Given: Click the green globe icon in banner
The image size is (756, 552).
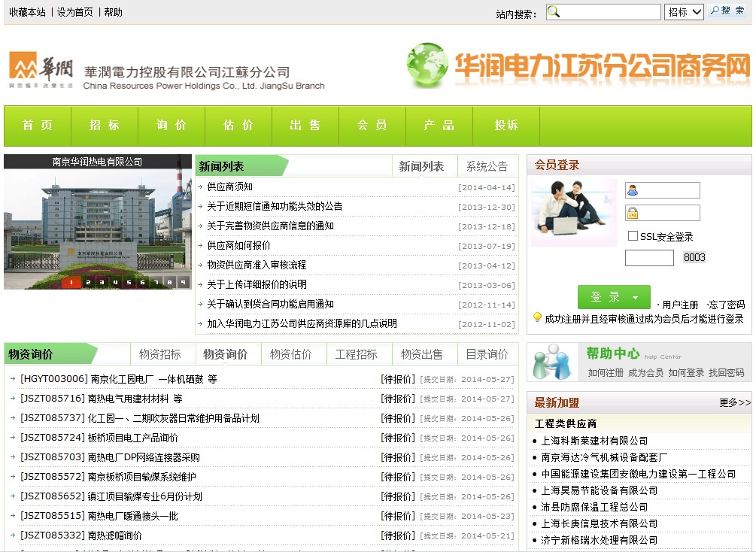Looking at the screenshot, I should point(427,65).
